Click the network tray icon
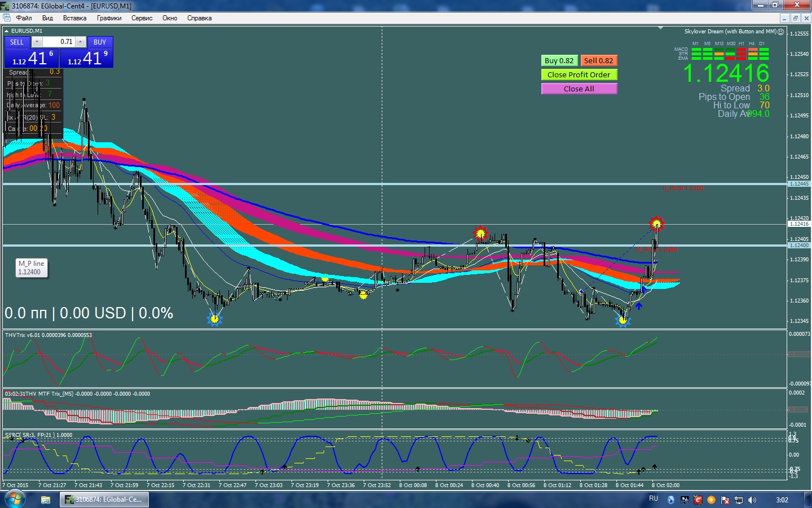The height and width of the screenshot is (508, 812). click(739, 500)
